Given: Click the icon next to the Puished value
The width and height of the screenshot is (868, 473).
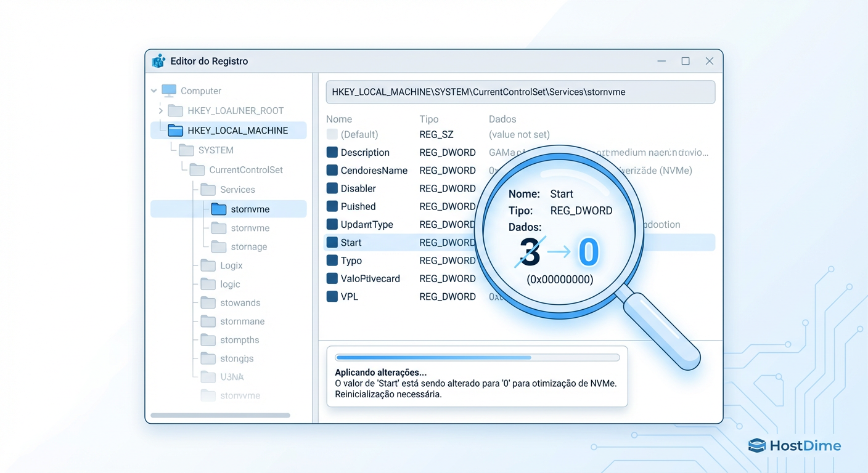Looking at the screenshot, I should 330,206.
